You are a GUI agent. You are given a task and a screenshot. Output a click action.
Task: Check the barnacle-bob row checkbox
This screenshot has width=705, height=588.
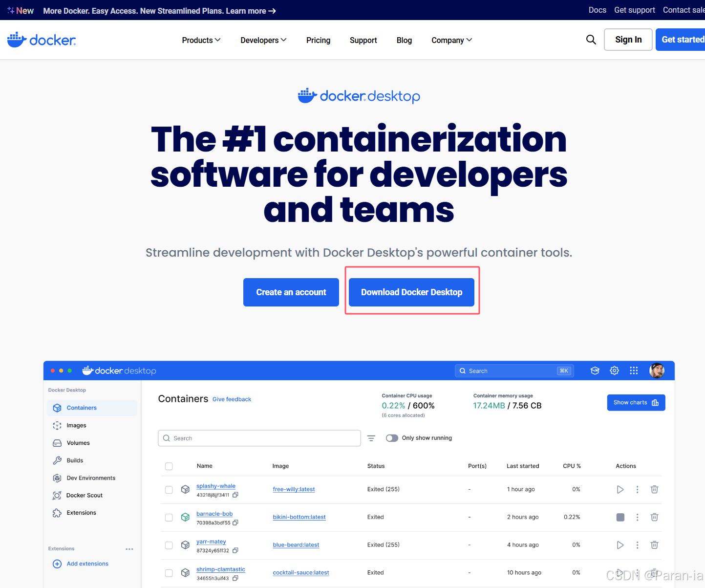point(169,518)
